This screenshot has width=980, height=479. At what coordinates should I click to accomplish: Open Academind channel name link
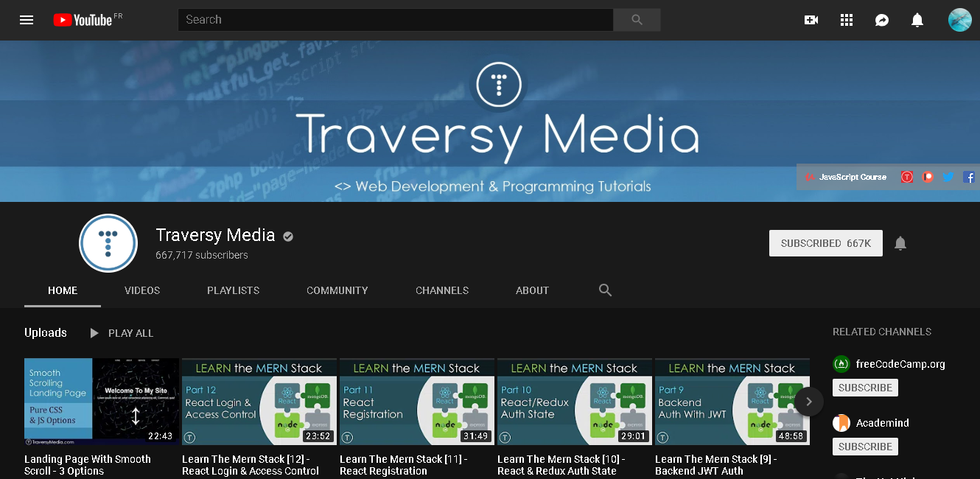click(x=883, y=423)
